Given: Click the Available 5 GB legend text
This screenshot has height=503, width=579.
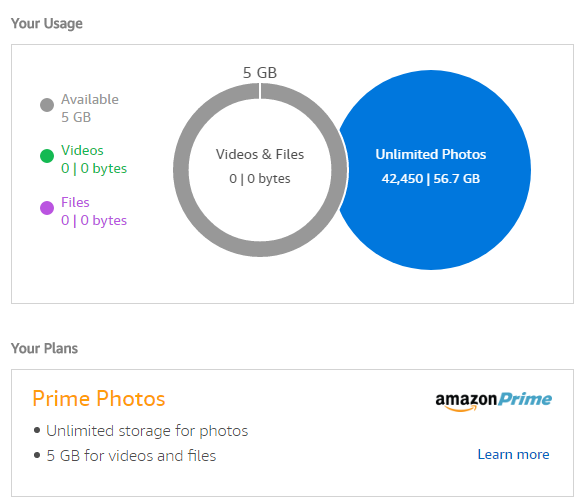Looking at the screenshot, I should pos(90,108).
